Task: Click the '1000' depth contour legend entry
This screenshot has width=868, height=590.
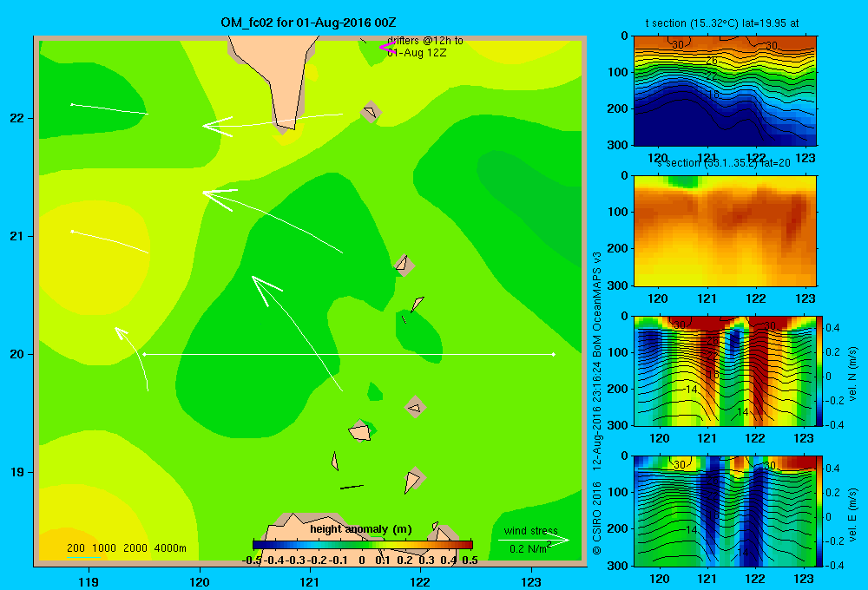Action: point(104,548)
